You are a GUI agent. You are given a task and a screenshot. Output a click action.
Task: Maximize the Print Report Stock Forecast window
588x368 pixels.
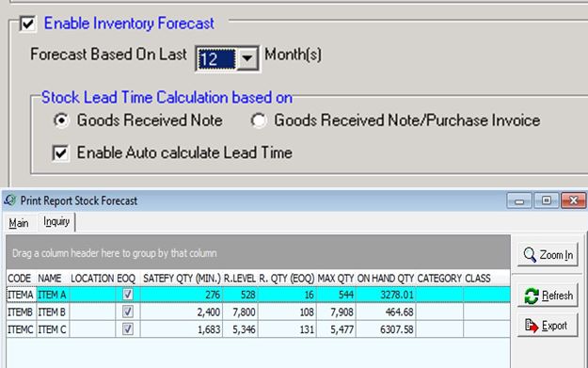pyautogui.click(x=546, y=200)
